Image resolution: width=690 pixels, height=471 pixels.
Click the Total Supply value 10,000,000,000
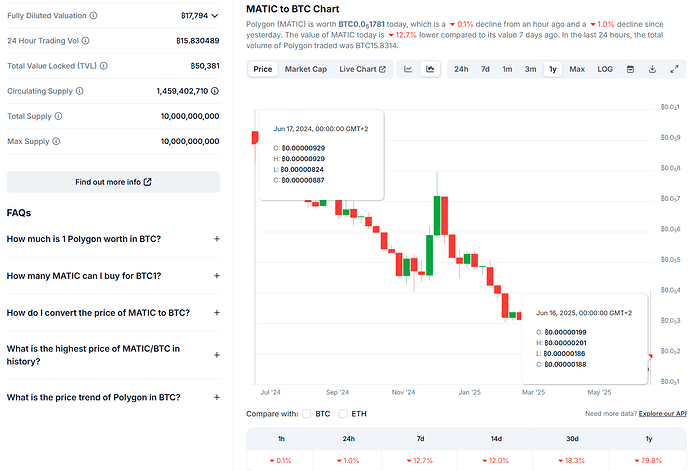[190, 116]
